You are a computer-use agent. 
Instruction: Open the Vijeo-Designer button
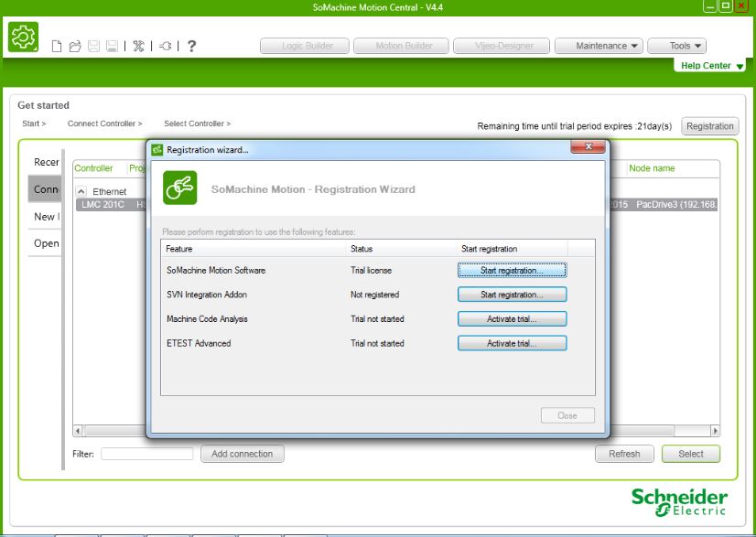[x=503, y=46]
